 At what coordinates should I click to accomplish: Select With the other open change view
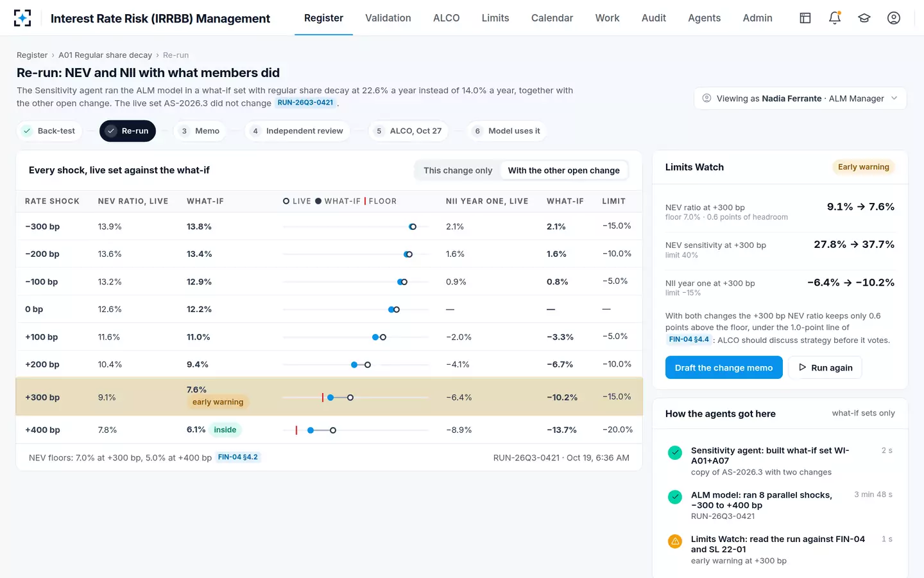click(x=564, y=170)
